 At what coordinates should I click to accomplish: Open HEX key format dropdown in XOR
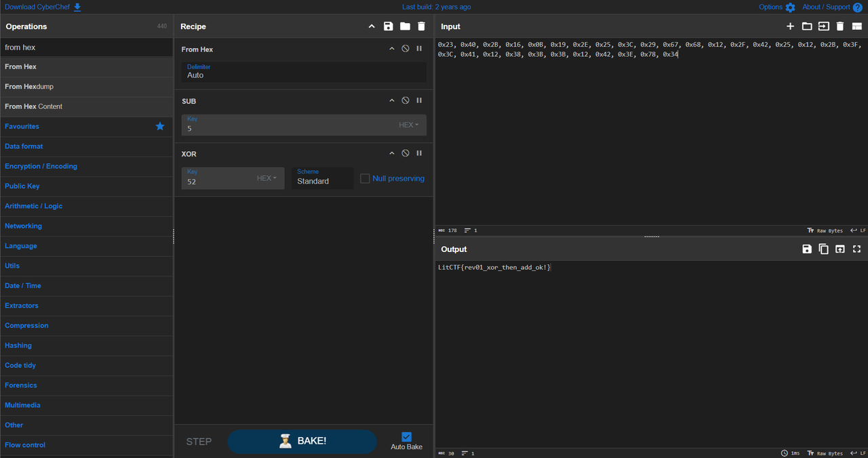point(267,178)
